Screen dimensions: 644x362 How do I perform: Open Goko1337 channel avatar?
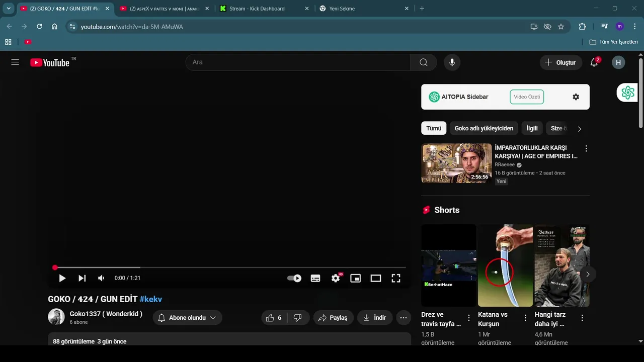click(56, 317)
